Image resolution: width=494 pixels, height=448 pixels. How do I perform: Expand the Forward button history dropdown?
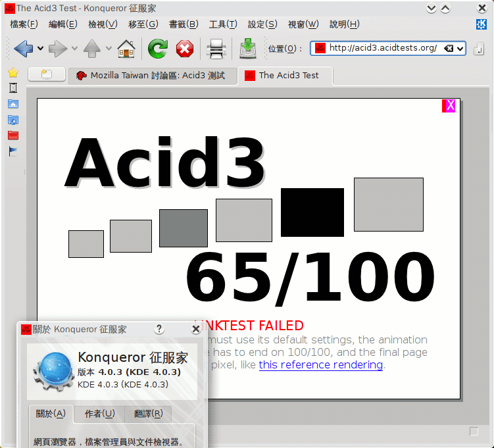click(74, 48)
